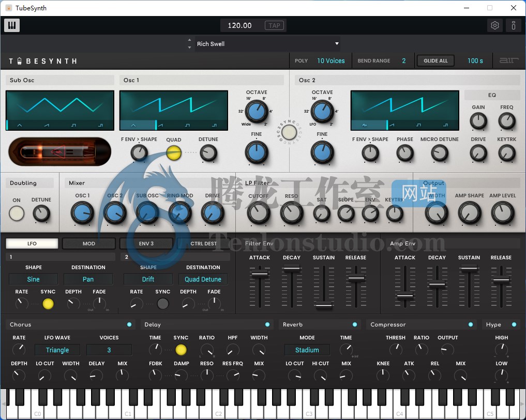Toggle the Reverb effect power light

point(355,324)
